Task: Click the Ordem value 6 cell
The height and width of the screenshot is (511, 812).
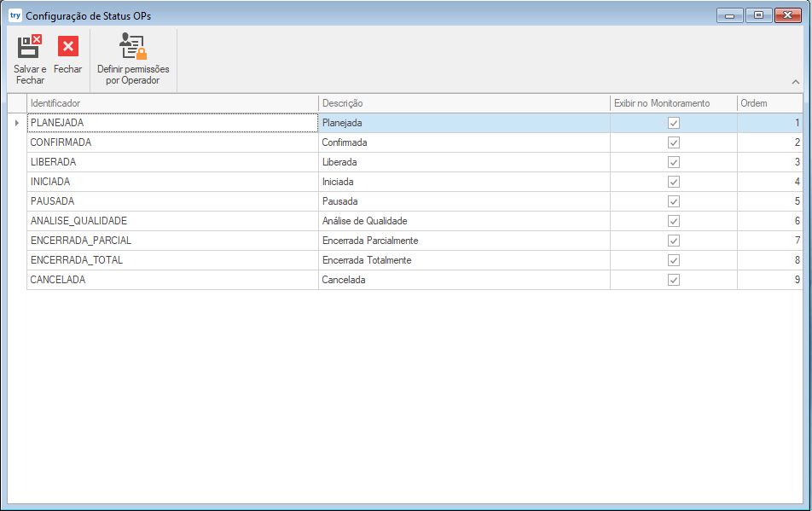Action: pyautogui.click(x=769, y=221)
